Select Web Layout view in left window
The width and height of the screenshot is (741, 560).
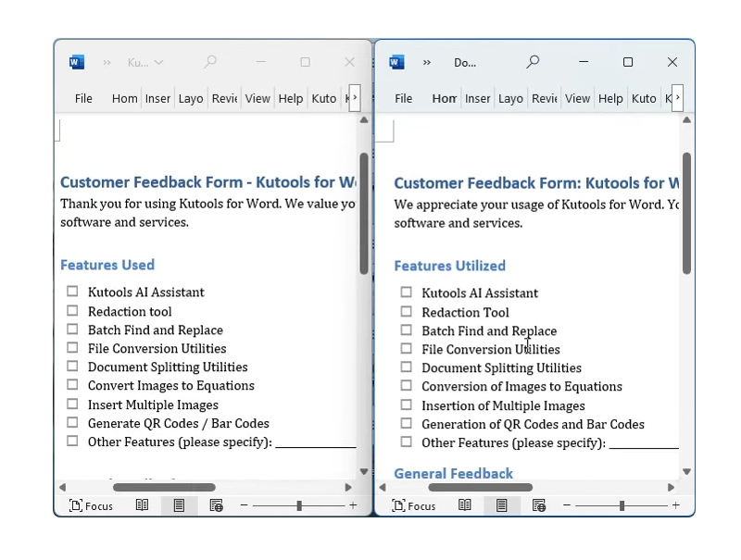[x=216, y=505]
